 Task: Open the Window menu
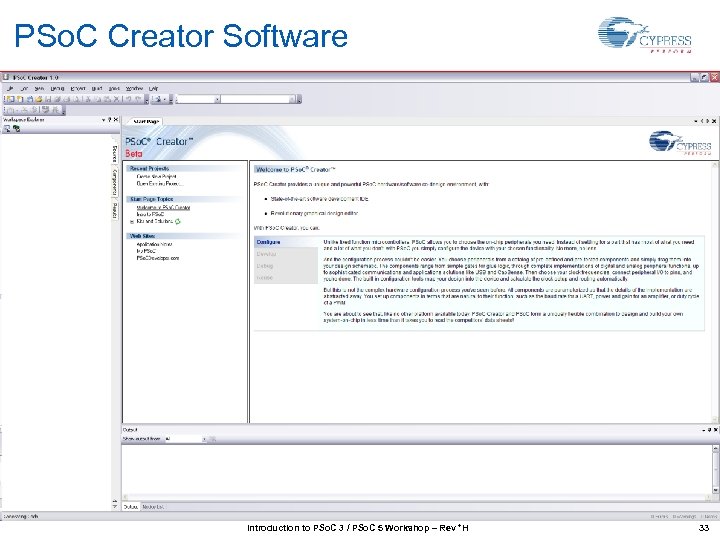(x=134, y=88)
